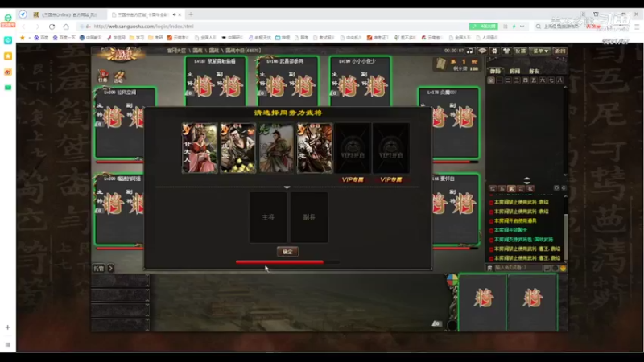
Task: Click the 托管 auto-play button
Action: (x=99, y=269)
